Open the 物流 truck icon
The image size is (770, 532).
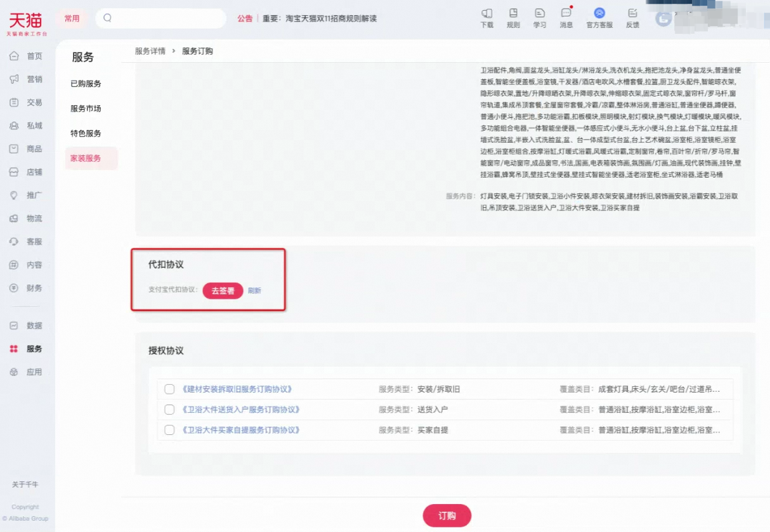14,218
